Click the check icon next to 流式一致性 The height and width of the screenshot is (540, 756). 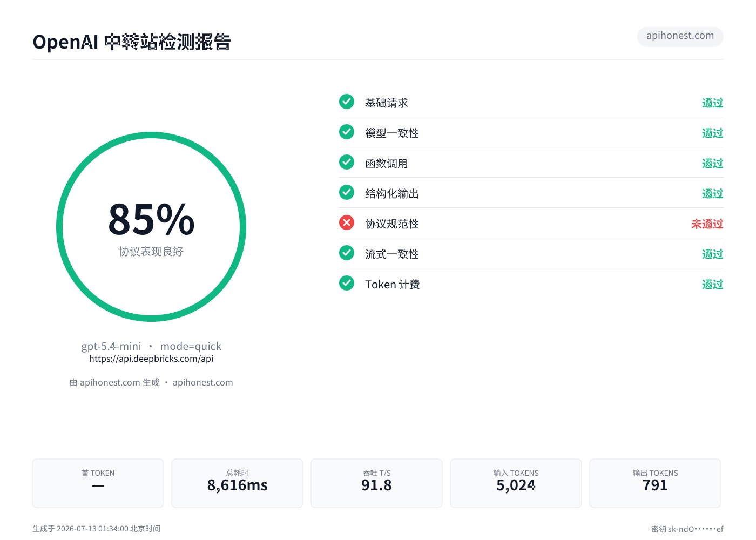pos(347,253)
